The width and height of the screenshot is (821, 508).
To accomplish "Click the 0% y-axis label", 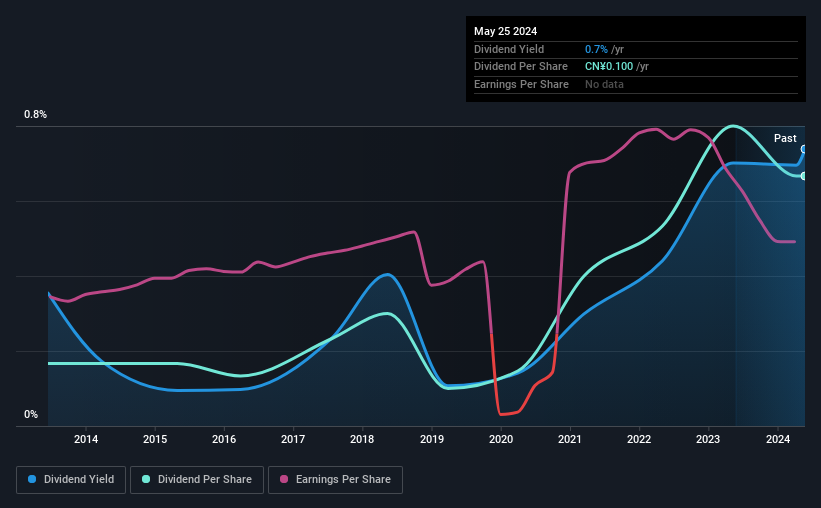I will coord(31,414).
